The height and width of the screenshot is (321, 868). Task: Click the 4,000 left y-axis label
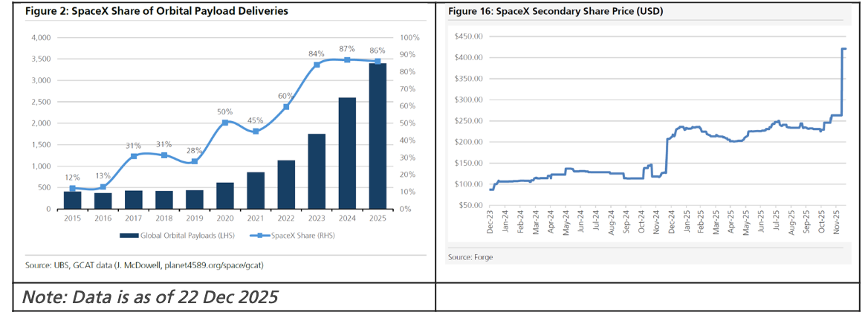tap(41, 37)
